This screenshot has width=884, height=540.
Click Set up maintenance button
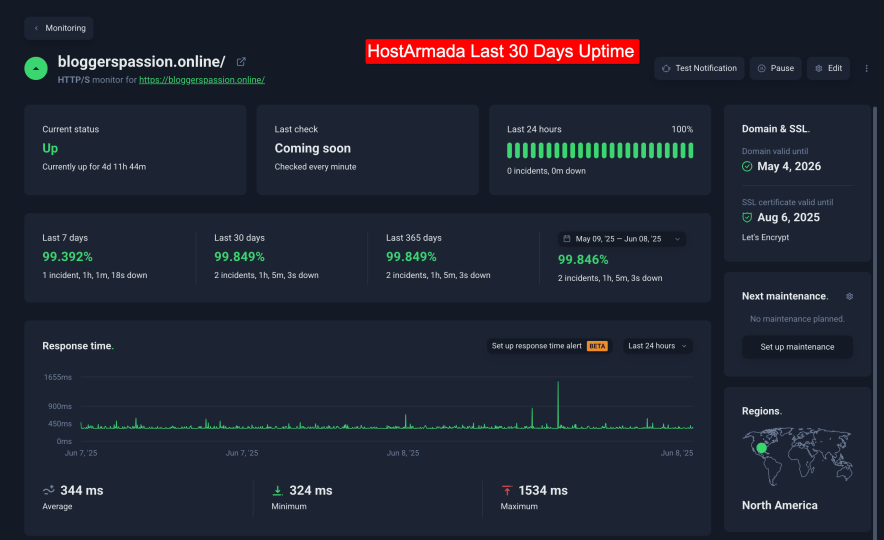[x=797, y=347]
